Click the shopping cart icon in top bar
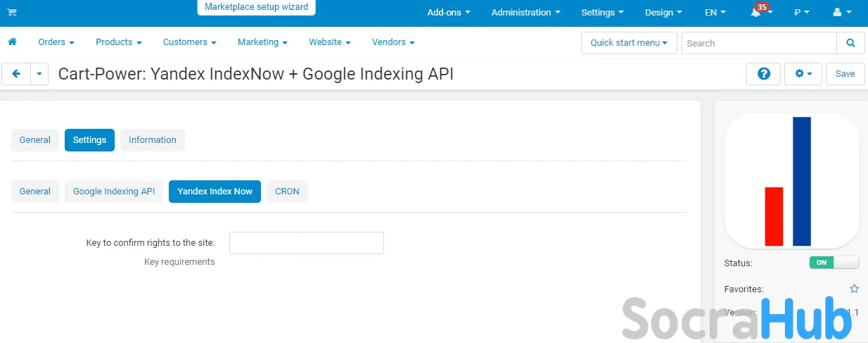868x343 pixels. 12,13
